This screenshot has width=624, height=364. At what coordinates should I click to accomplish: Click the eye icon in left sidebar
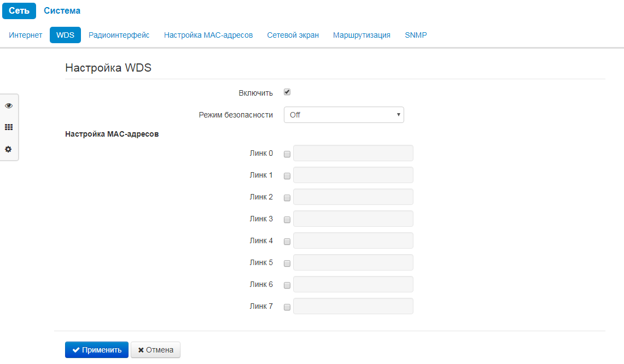point(9,105)
